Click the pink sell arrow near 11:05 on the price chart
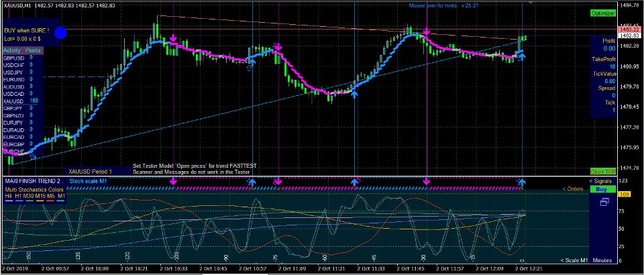 point(277,46)
